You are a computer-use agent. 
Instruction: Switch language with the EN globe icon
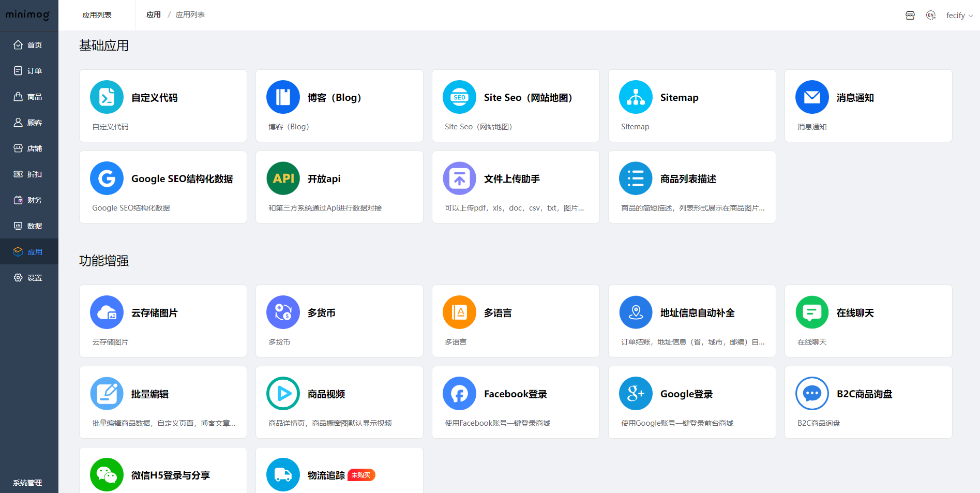(931, 16)
